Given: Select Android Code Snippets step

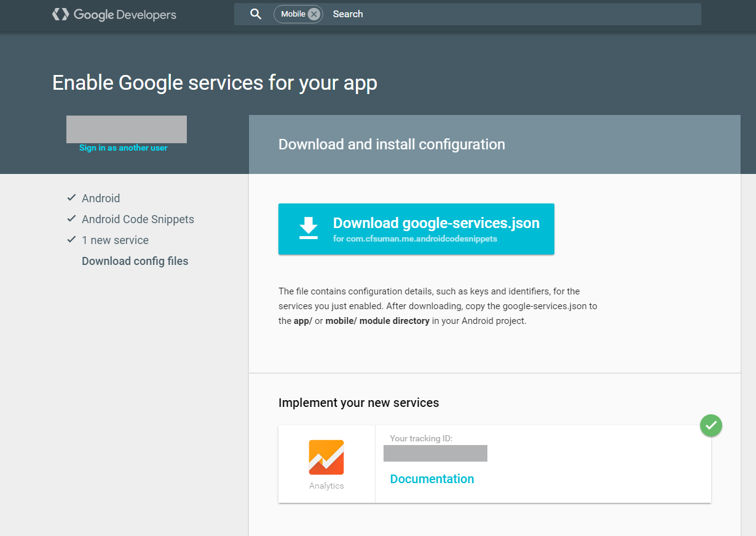Looking at the screenshot, I should [x=138, y=219].
